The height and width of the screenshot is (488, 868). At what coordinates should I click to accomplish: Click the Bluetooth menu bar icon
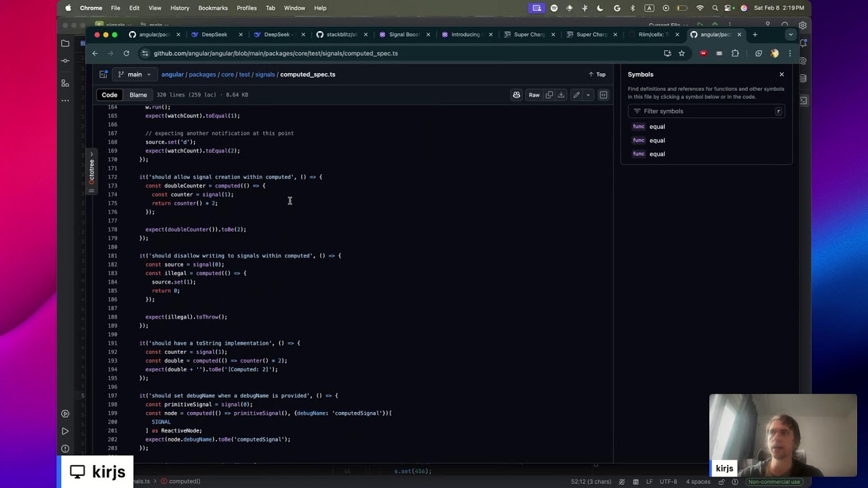click(633, 8)
